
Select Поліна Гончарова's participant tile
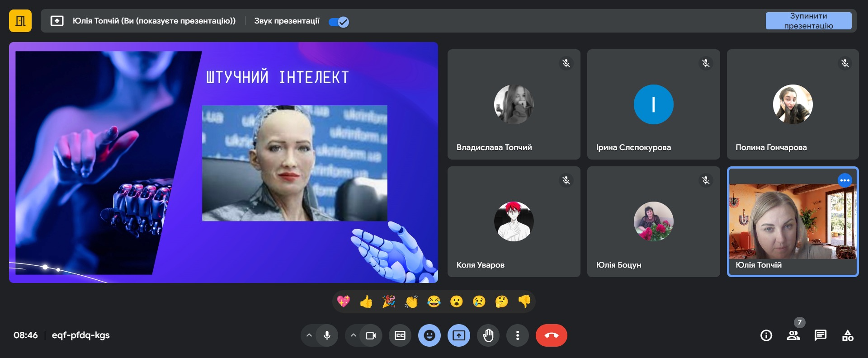click(793, 104)
